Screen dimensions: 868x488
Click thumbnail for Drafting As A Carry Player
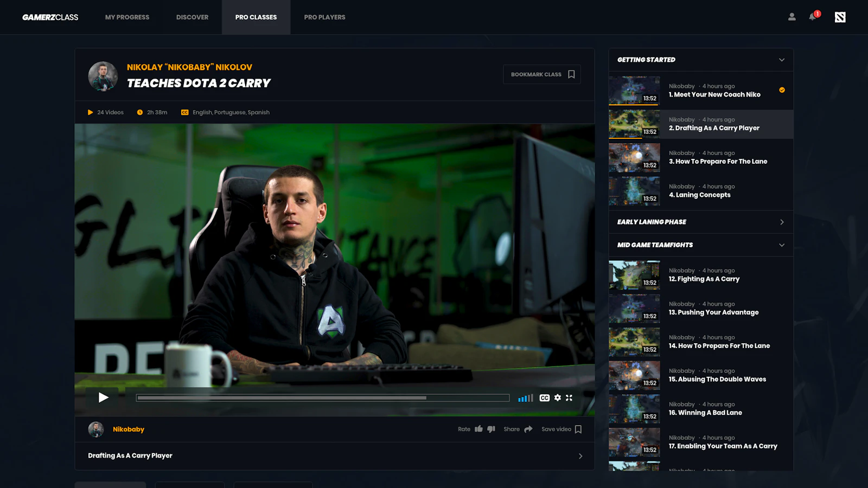coord(634,124)
